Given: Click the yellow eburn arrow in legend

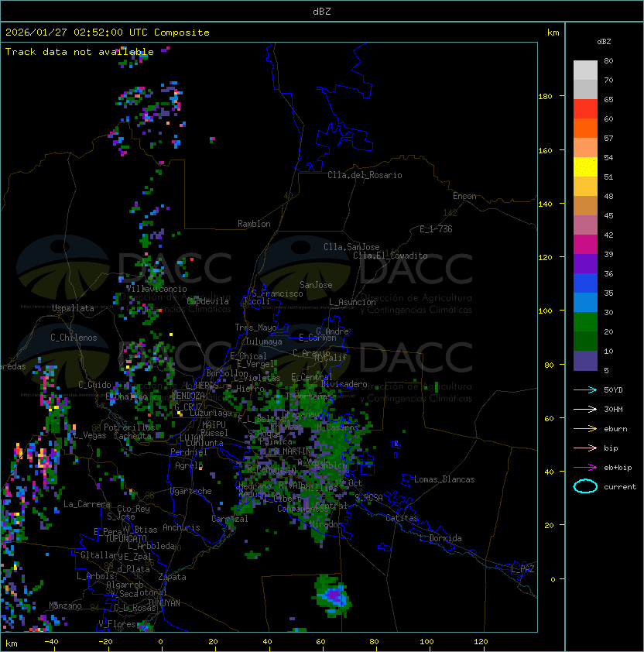Looking at the screenshot, I should coord(585,429).
